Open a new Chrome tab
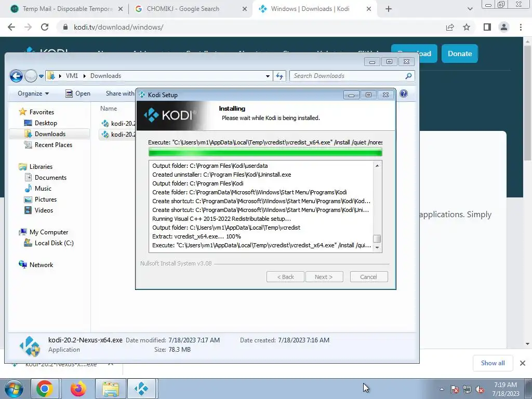 click(389, 9)
